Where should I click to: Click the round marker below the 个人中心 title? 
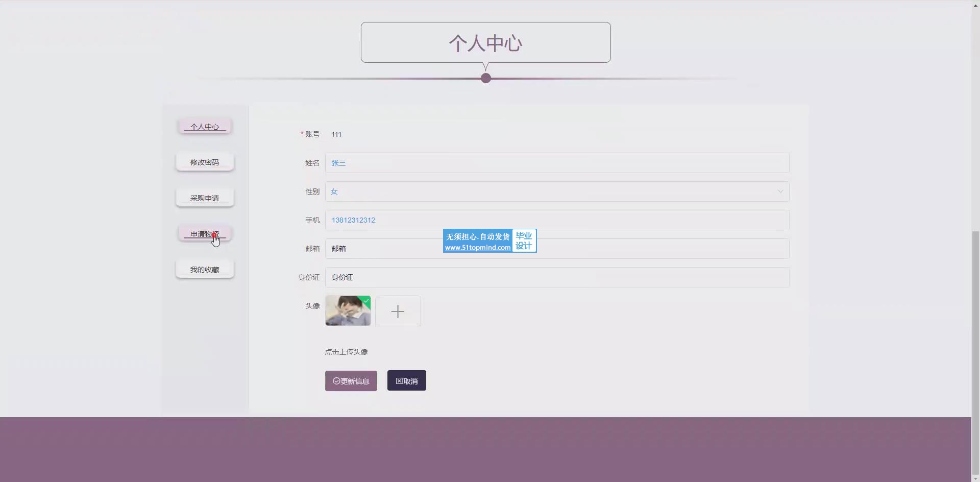tap(486, 78)
